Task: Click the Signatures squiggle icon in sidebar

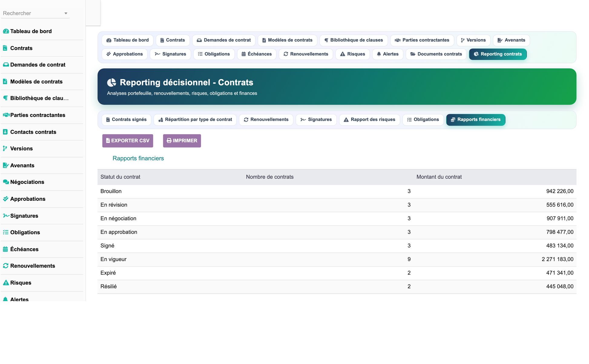Action: point(6,216)
